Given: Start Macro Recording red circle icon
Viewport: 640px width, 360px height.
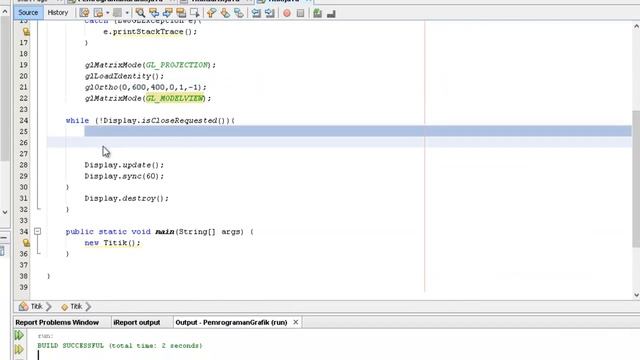Looking at the screenshot, I should coord(287,13).
